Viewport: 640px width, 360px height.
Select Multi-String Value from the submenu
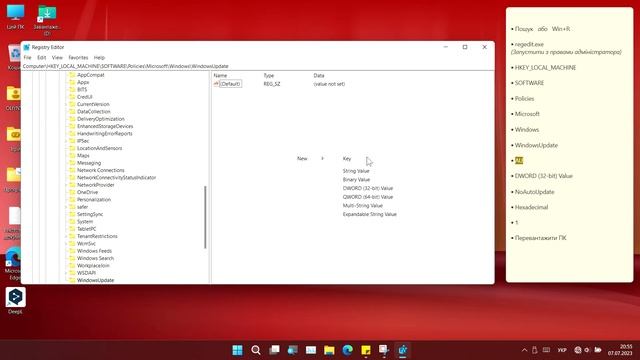point(362,205)
